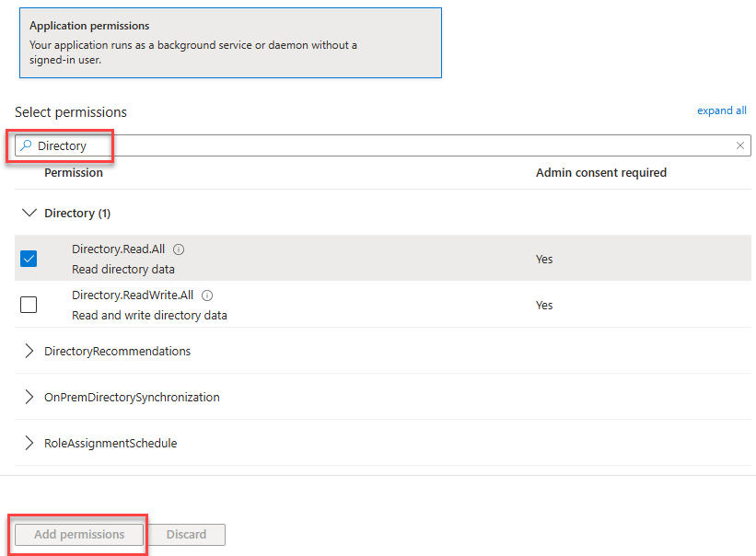The height and width of the screenshot is (556, 756).
Task: Click the Admin consent required column header
Action: click(600, 172)
